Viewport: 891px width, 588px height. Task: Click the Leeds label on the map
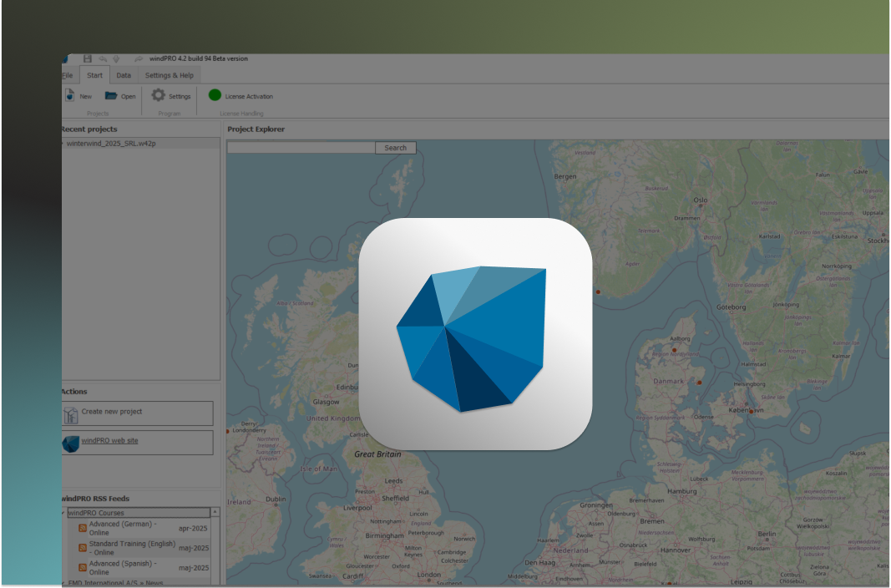[393, 481]
